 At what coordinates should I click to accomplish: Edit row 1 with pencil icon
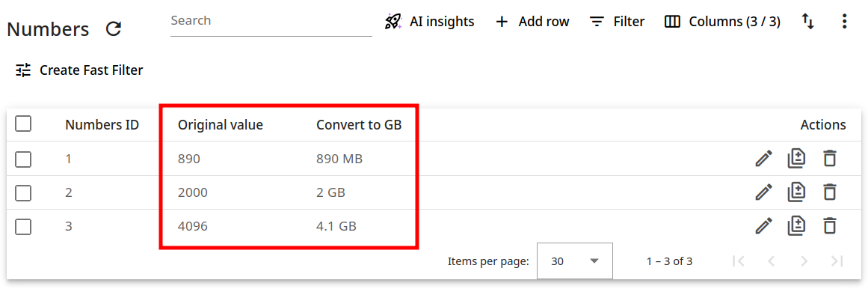click(763, 159)
